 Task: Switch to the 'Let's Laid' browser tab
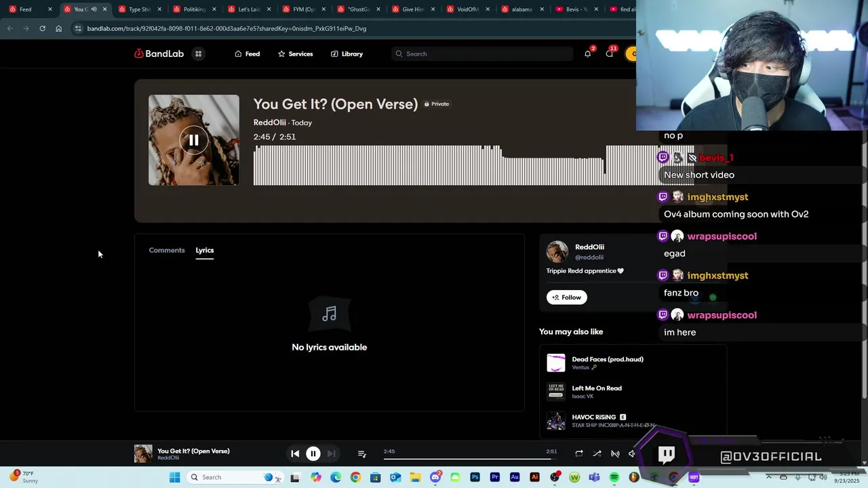pos(249,9)
